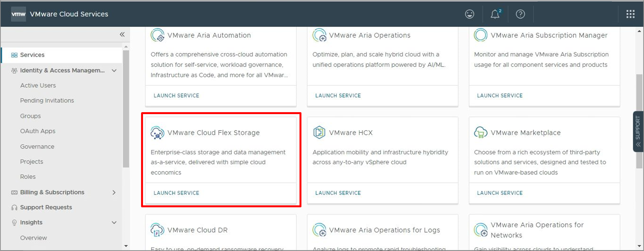644x251 pixels.
Task: Click the sidebar scroll down arrow
Action: pos(126,246)
